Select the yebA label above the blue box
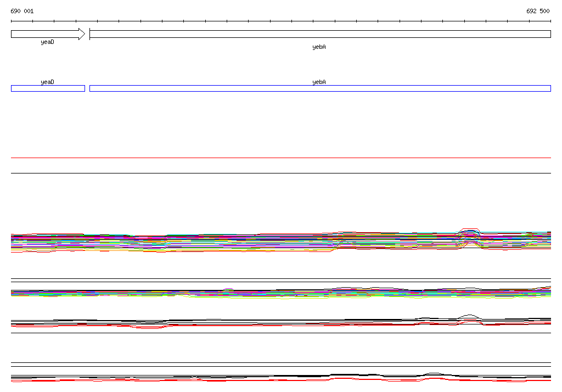The height and width of the screenshot is (392, 562). tap(319, 82)
